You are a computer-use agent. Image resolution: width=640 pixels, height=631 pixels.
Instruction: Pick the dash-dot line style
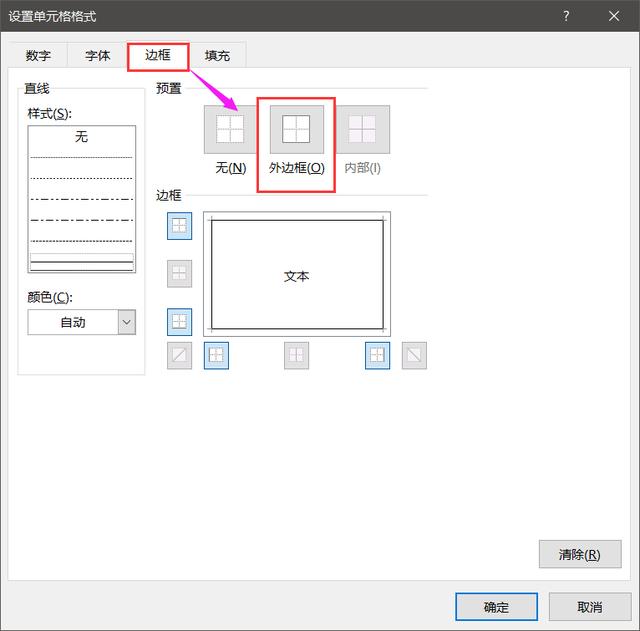(82, 220)
